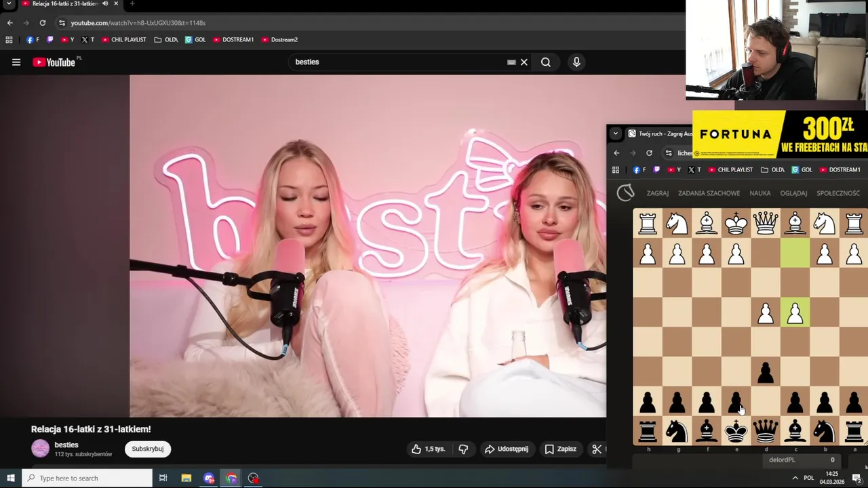Image resolution: width=868 pixels, height=488 pixels.
Task: Open the Windows Start menu
Action: pyautogui.click(x=10, y=478)
